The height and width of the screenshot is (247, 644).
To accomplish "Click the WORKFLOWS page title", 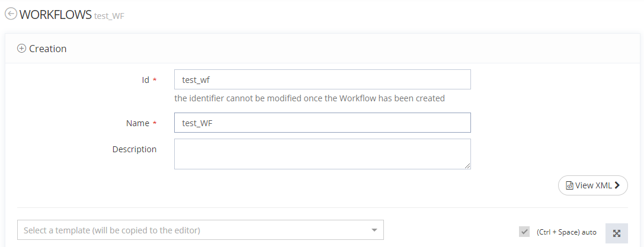I will click(x=56, y=15).
